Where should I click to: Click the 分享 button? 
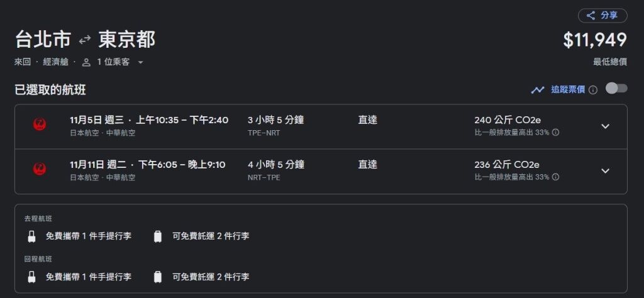point(602,16)
